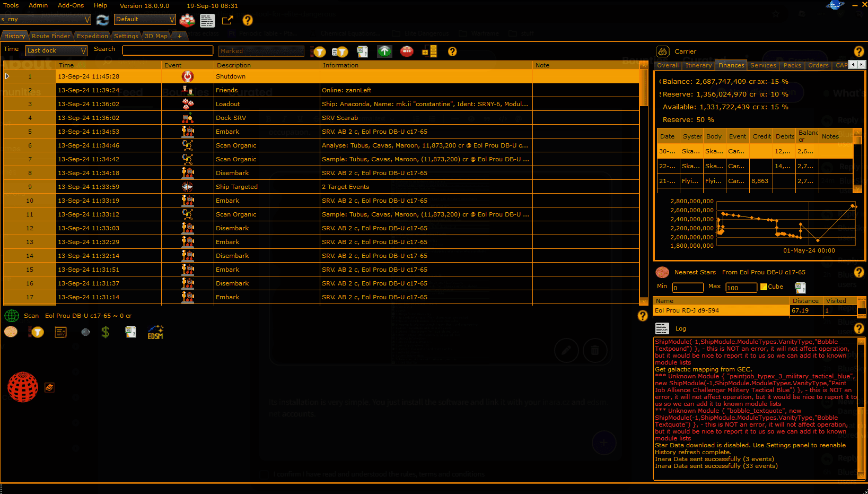
Task: Switch to the Route Finder tab
Action: (50, 36)
